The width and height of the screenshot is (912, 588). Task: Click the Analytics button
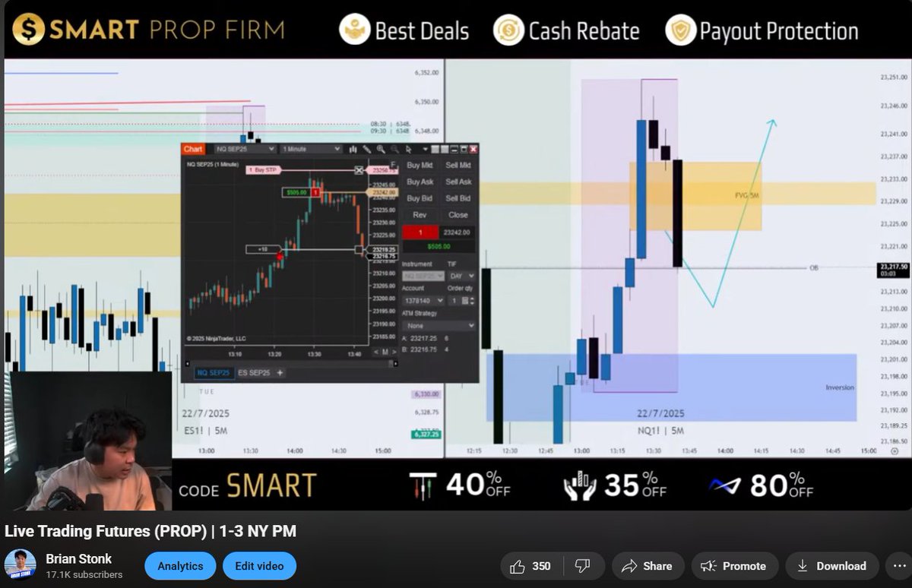(180, 566)
